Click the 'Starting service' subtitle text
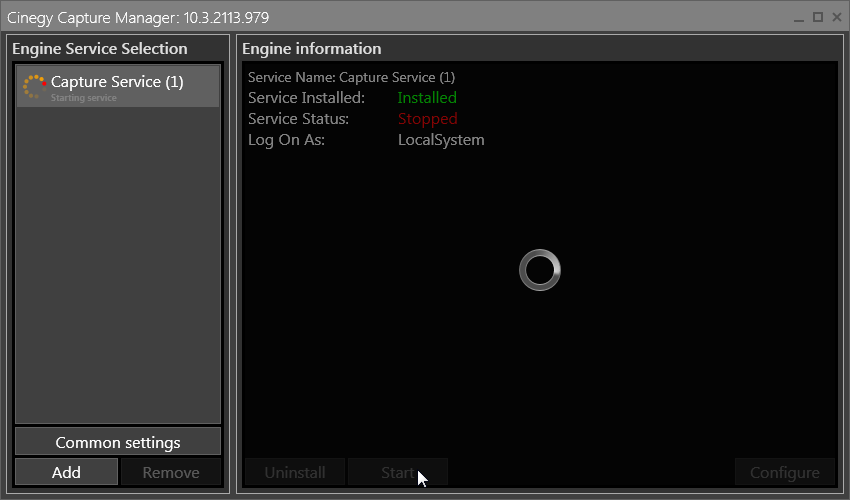Viewport: 850px width, 500px height. coord(83,98)
